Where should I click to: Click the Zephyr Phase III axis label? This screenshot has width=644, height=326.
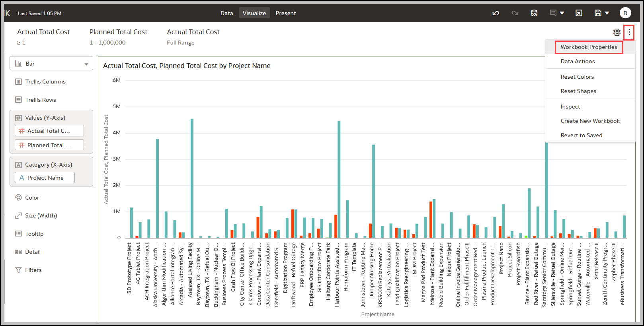coord(614,262)
